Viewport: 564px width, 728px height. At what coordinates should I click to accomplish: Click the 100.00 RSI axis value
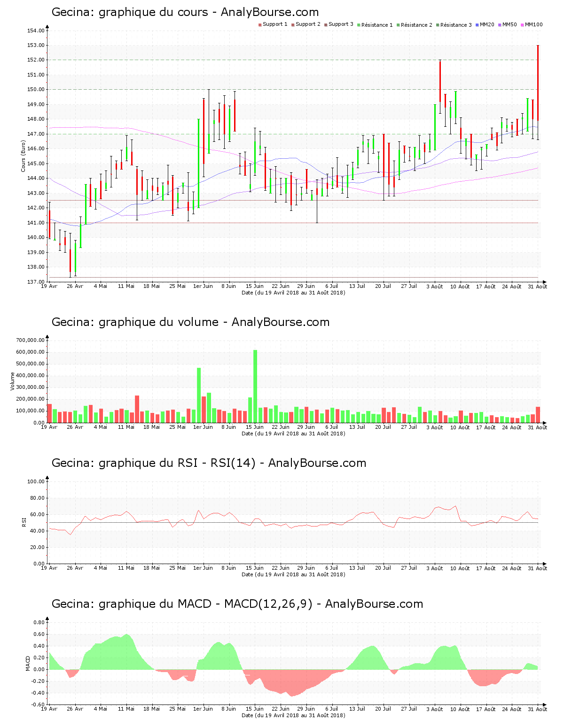(36, 482)
